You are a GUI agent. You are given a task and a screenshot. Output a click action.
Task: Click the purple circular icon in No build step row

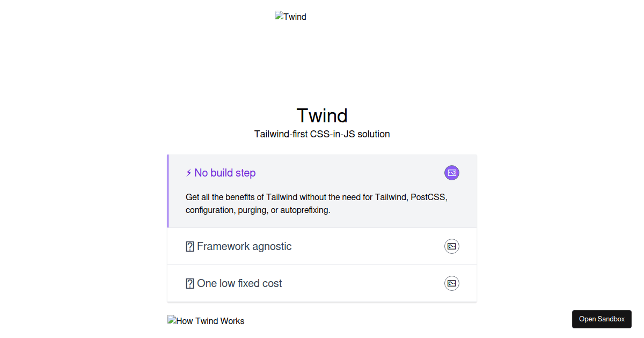click(451, 173)
